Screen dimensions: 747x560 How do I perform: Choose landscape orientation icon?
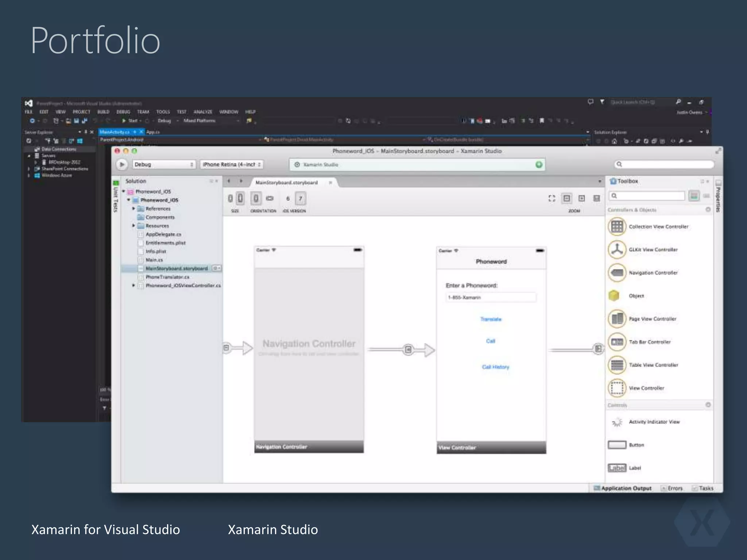[x=270, y=198]
